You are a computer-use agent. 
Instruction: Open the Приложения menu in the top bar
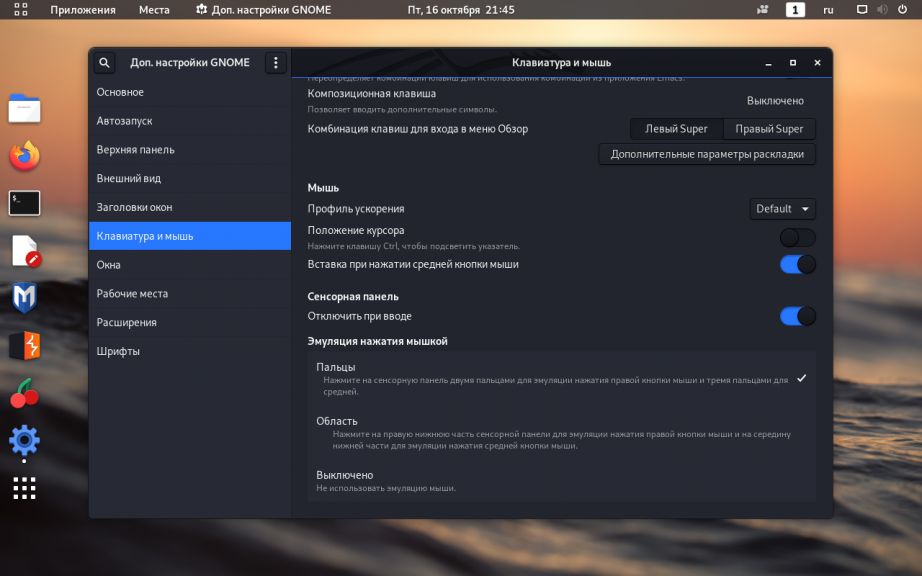(x=83, y=9)
